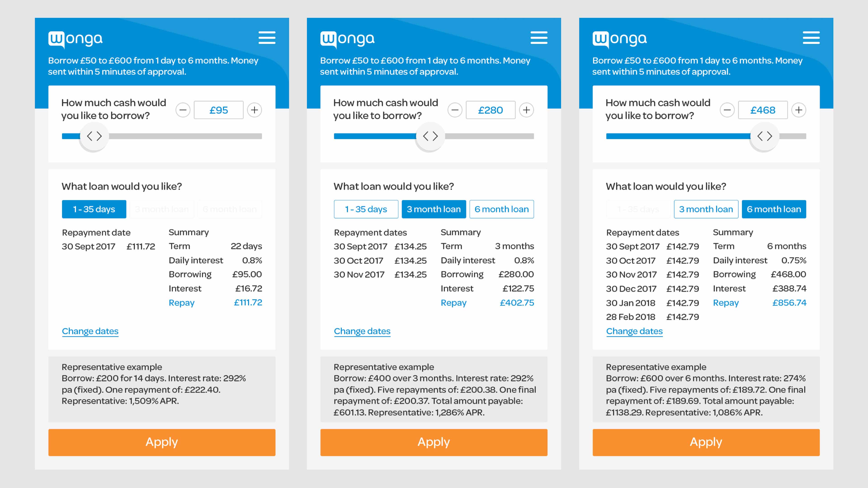This screenshot has width=868, height=488.
Task: Grab the slider handle in the £468 panel
Action: (x=764, y=136)
